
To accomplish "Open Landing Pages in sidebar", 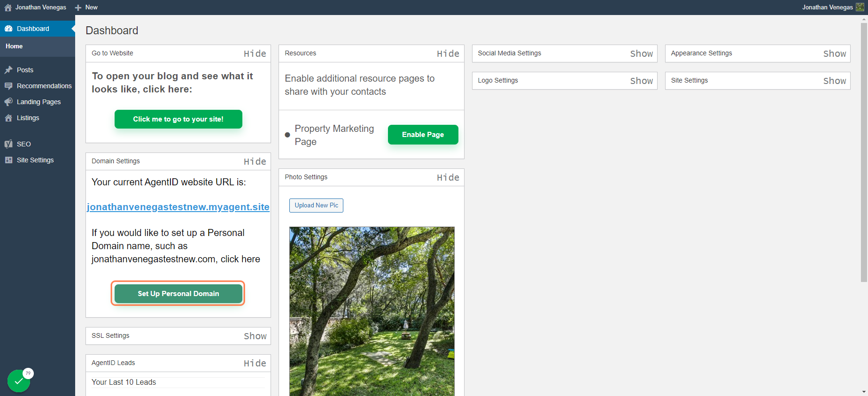I will click(38, 102).
